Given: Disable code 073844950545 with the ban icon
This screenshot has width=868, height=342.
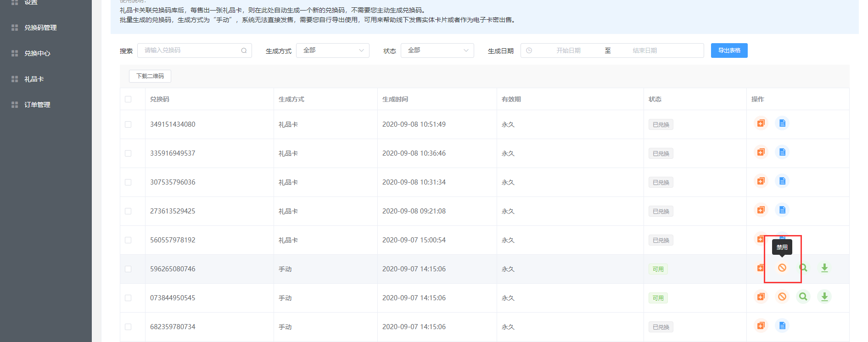Looking at the screenshot, I should (x=782, y=297).
